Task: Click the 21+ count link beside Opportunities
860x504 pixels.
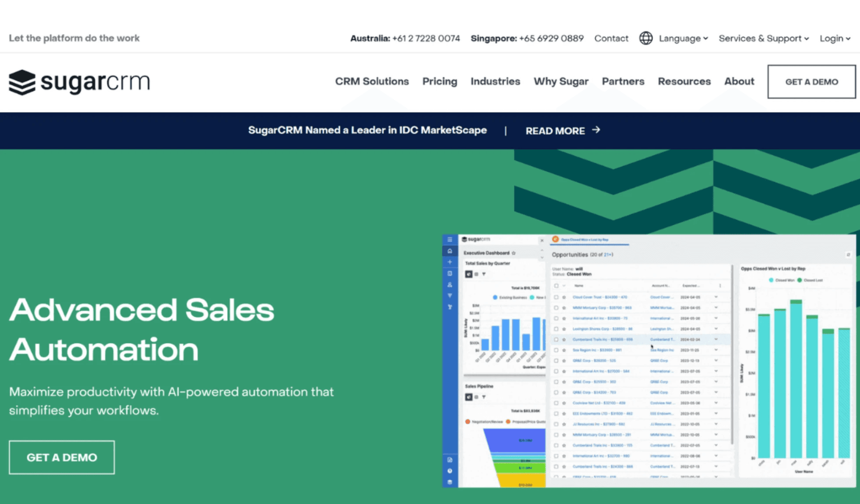Action: point(608,255)
